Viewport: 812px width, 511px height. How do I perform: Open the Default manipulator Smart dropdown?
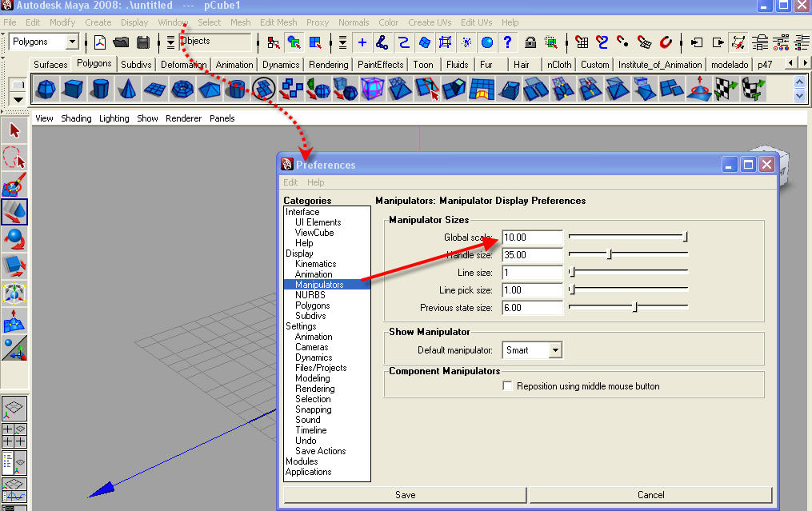click(x=555, y=350)
